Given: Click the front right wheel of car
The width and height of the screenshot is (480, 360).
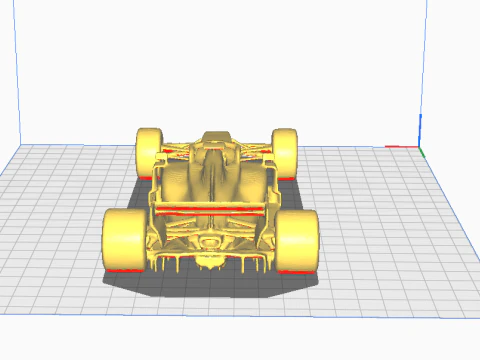Looking at the screenshot, I should coord(284,154).
